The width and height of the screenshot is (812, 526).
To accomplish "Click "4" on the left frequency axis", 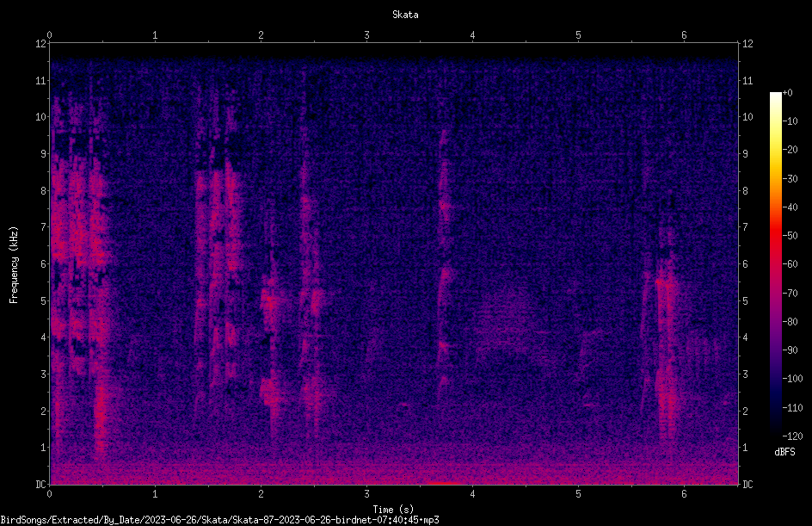I will click(x=44, y=337).
